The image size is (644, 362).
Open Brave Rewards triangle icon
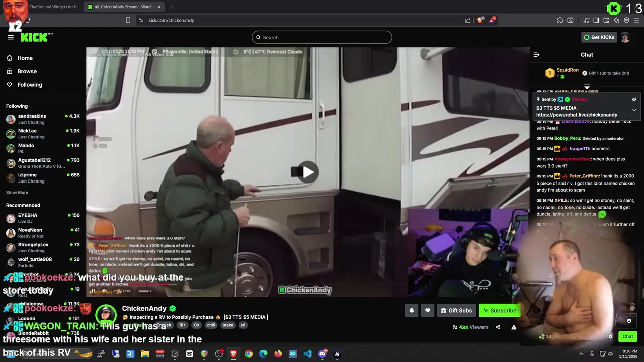(492, 20)
